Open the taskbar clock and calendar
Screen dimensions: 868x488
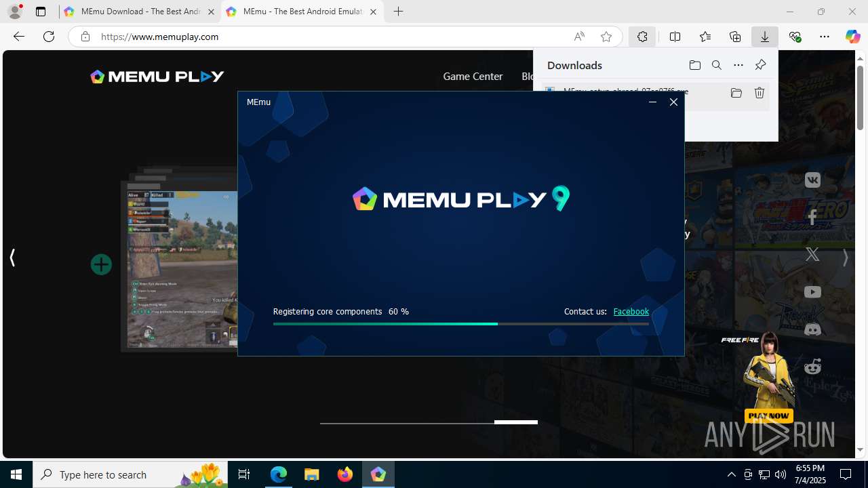(x=810, y=474)
